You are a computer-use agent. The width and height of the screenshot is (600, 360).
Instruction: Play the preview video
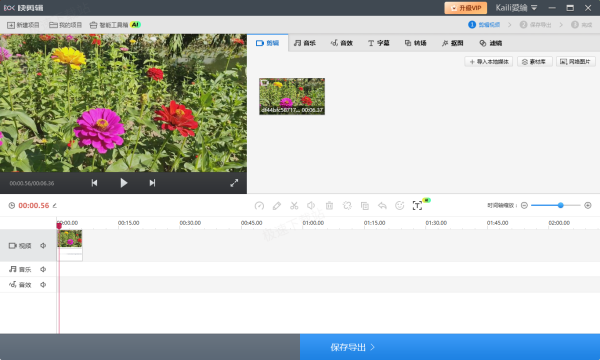coord(123,183)
